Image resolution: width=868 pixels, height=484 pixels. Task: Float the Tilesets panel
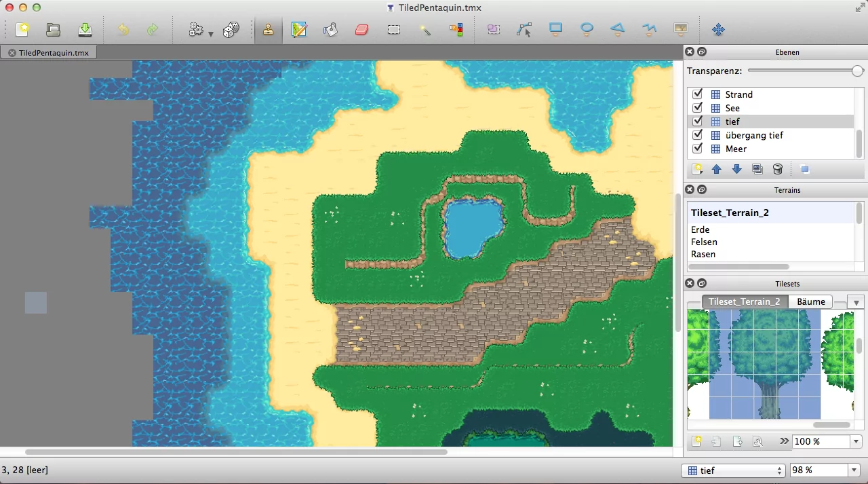702,283
